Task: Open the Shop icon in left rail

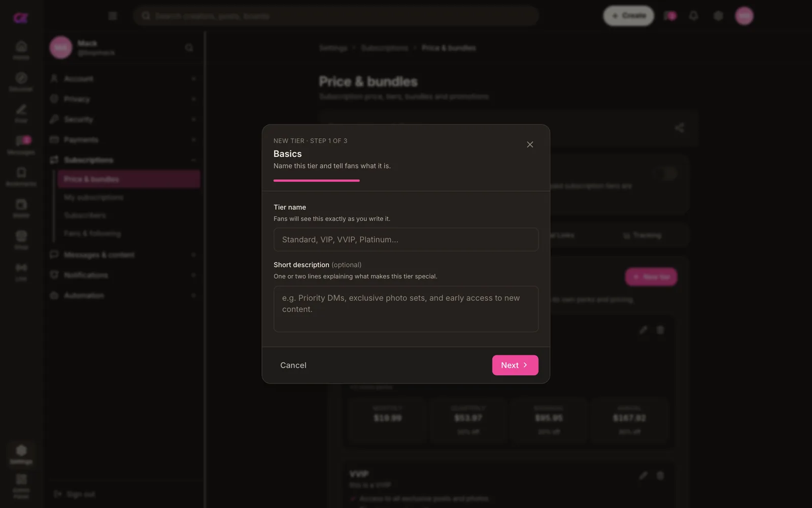Action: pos(21,239)
